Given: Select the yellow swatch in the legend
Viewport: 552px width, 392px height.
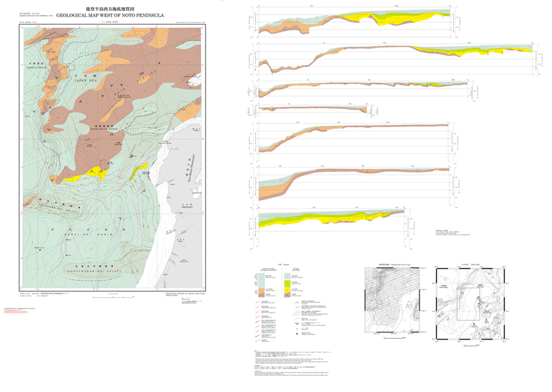Looking at the screenshot, I should (x=288, y=291).
